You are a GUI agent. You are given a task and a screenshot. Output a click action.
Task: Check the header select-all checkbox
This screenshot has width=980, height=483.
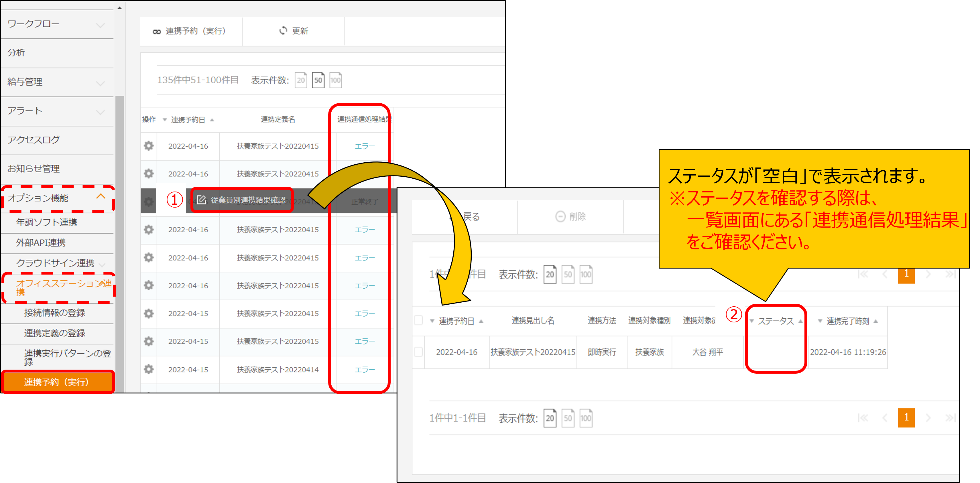tap(418, 321)
